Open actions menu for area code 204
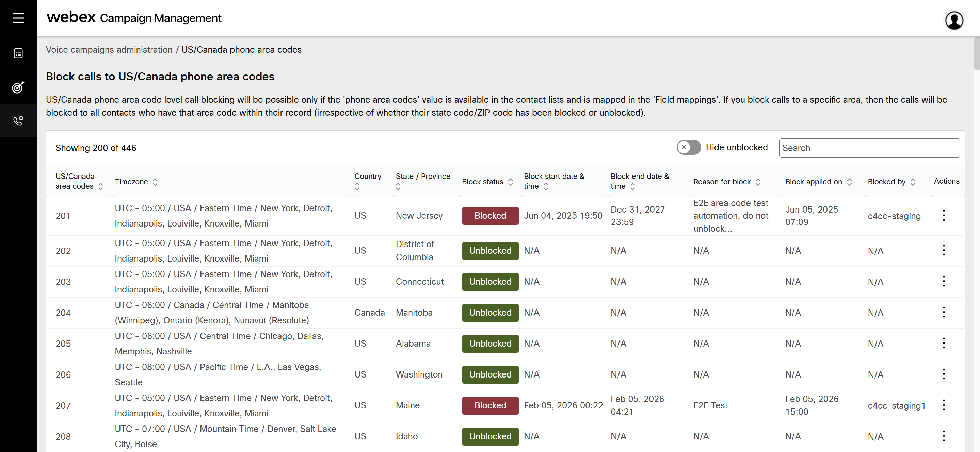980x452 pixels. click(944, 313)
